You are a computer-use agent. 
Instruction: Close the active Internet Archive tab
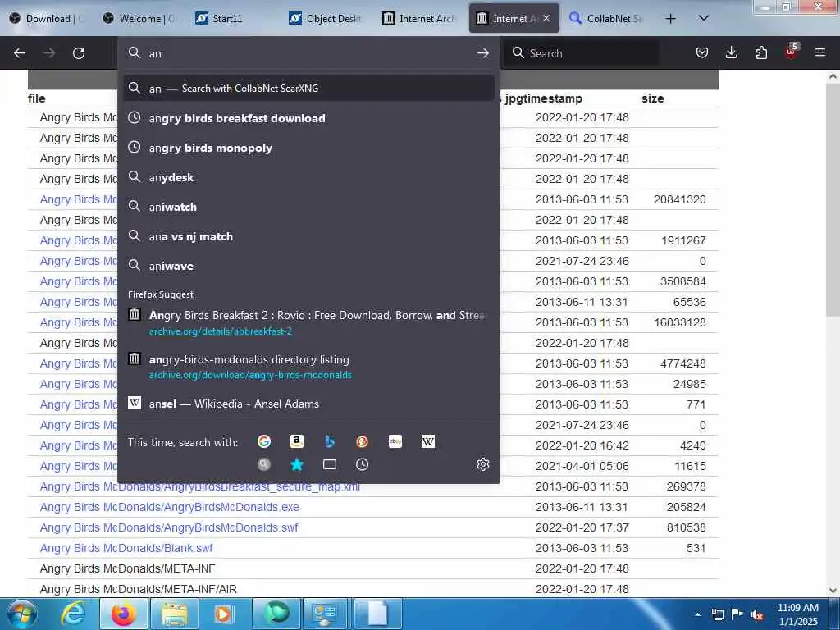[x=546, y=18]
